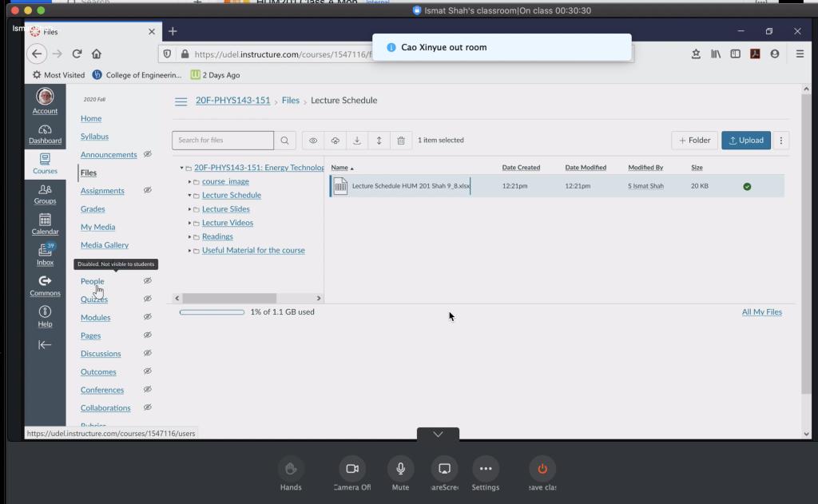Open the Canvas Inbox icon
Viewport: 818px width, 504px height.
[x=45, y=252]
